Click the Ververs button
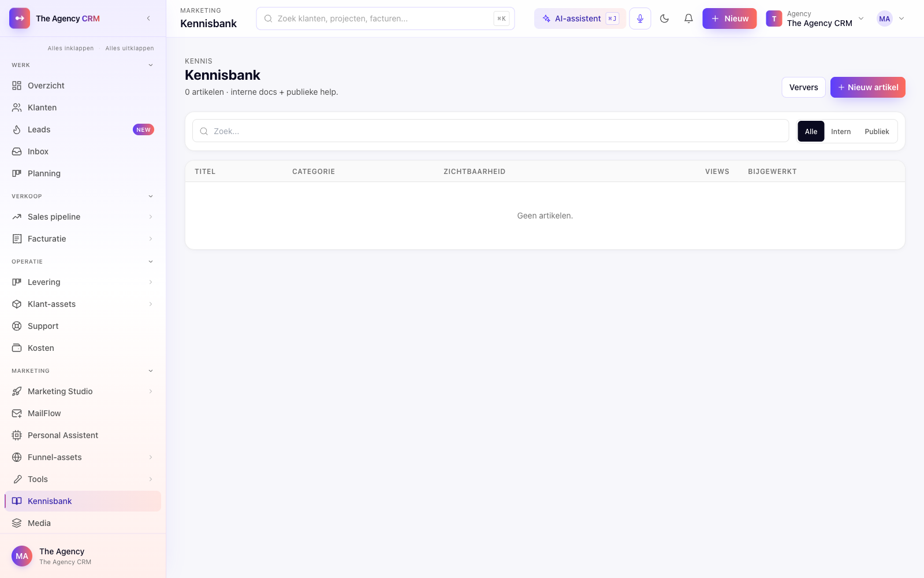 [x=803, y=87]
